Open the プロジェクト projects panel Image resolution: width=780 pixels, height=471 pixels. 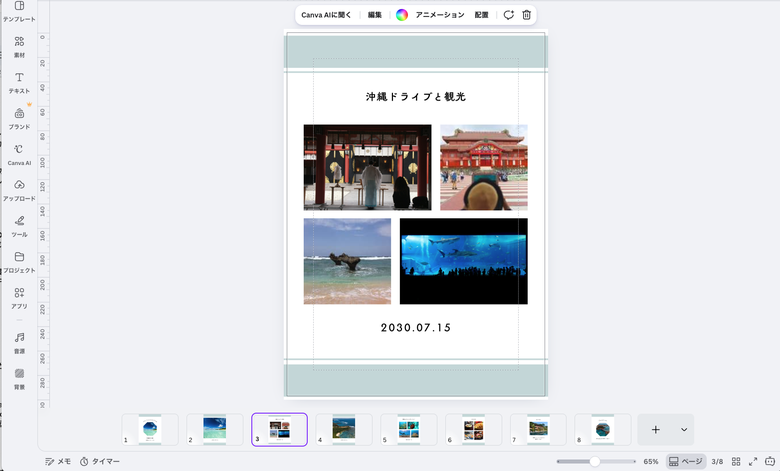point(19,262)
